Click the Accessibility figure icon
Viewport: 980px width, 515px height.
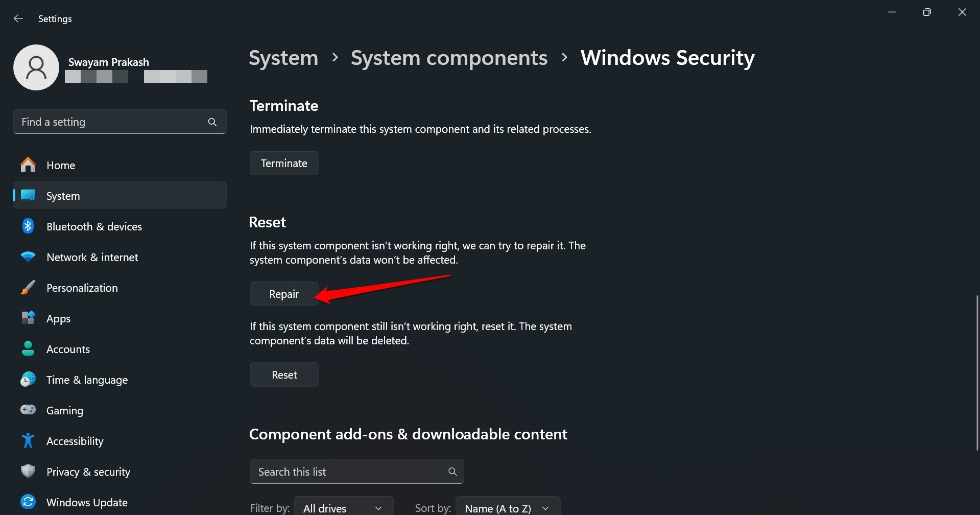pyautogui.click(x=28, y=441)
